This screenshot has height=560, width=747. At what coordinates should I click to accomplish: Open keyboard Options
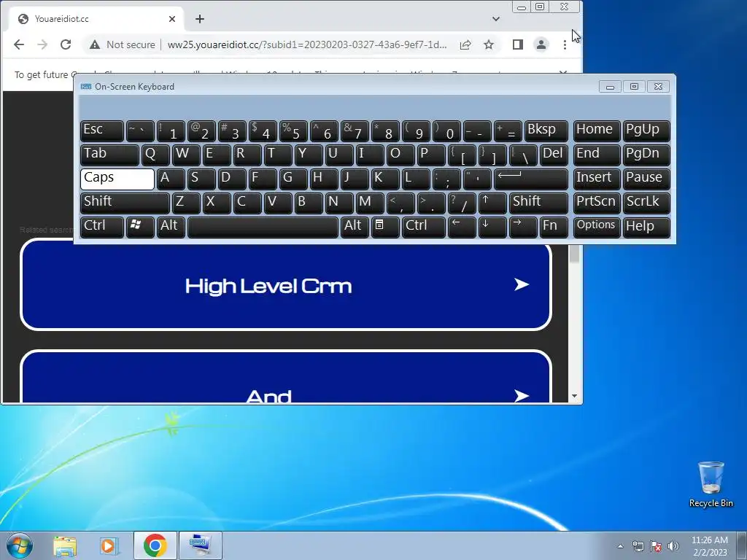[x=597, y=227]
